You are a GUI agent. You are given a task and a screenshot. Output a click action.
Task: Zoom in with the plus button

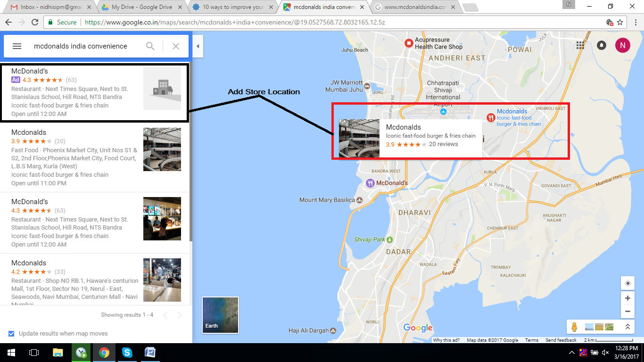point(627,298)
